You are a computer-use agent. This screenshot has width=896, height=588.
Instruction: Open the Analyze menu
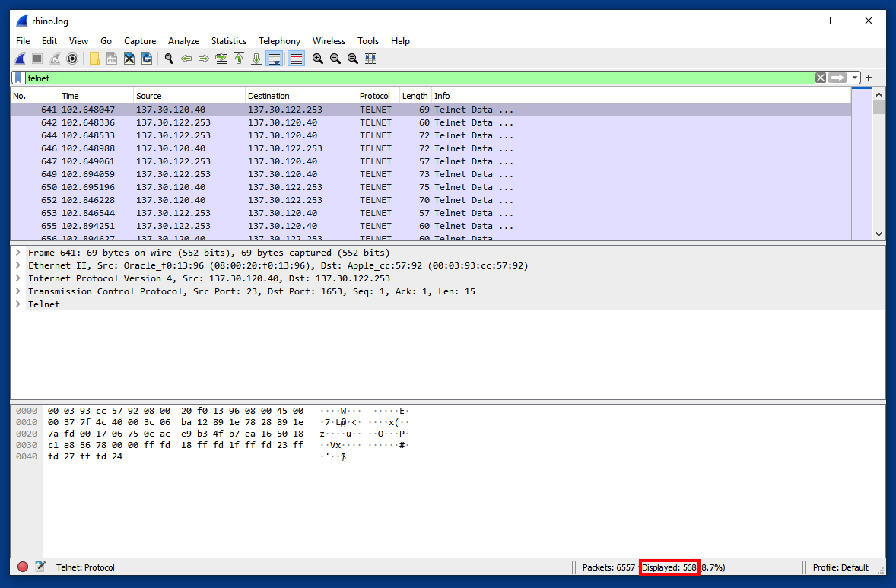(183, 41)
